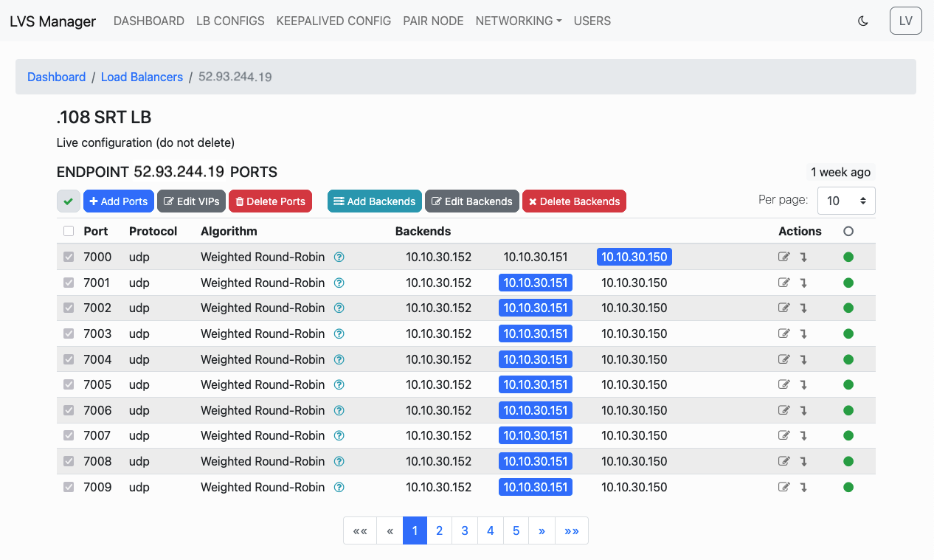934x560 pixels.
Task: Click the edit icon for port 7009
Action: coord(784,487)
